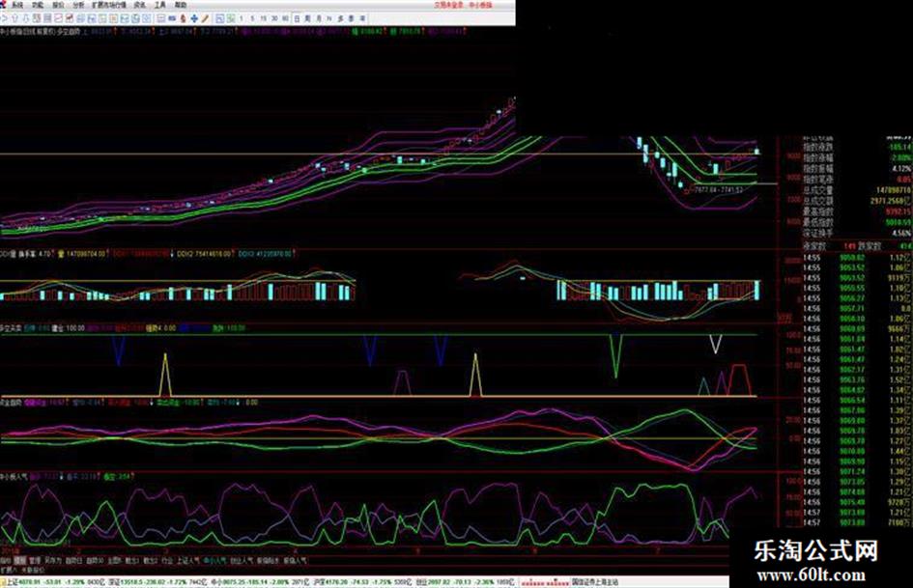The height and width of the screenshot is (588, 913).
Task: Switch to 年 yearly period
Action: pyautogui.click(x=362, y=18)
